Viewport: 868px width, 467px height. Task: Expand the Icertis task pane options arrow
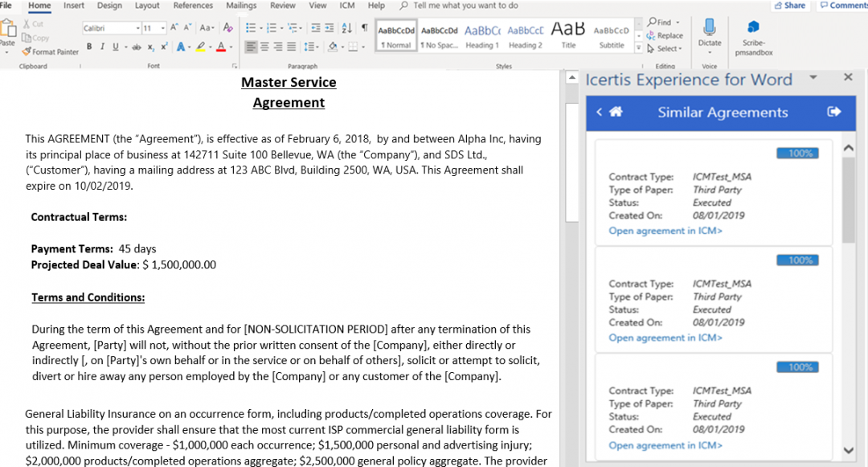(813, 78)
